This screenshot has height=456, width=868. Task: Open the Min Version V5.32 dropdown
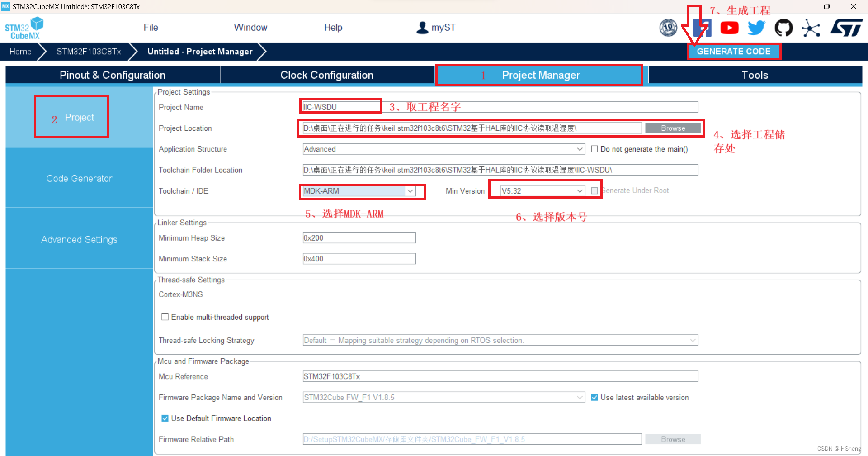pos(542,191)
